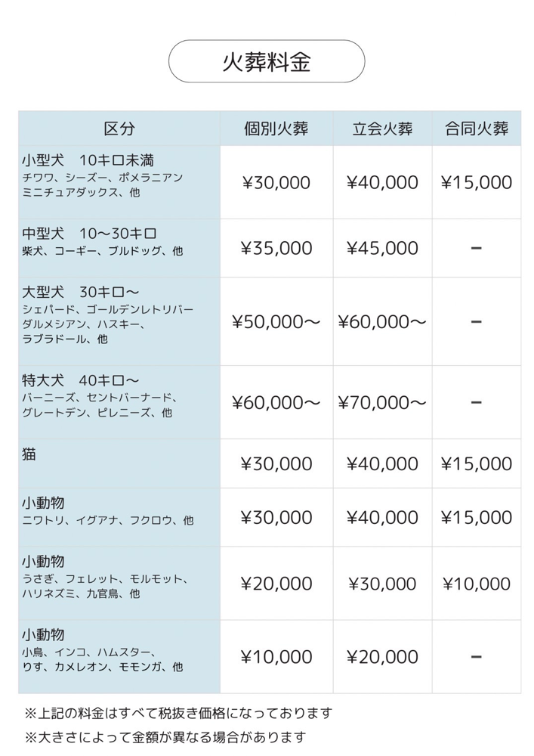Click the ¥50,000〜 price for 大型犬
This screenshot has width=534, height=756.
coord(276,321)
